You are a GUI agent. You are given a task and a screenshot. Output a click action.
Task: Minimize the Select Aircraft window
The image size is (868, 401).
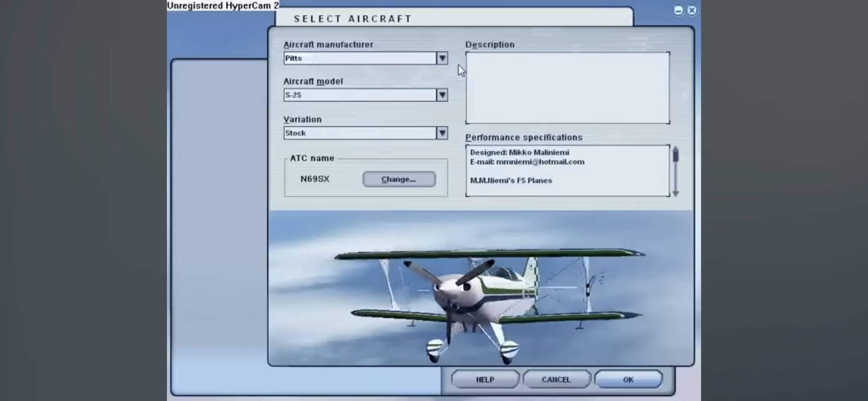pyautogui.click(x=678, y=10)
